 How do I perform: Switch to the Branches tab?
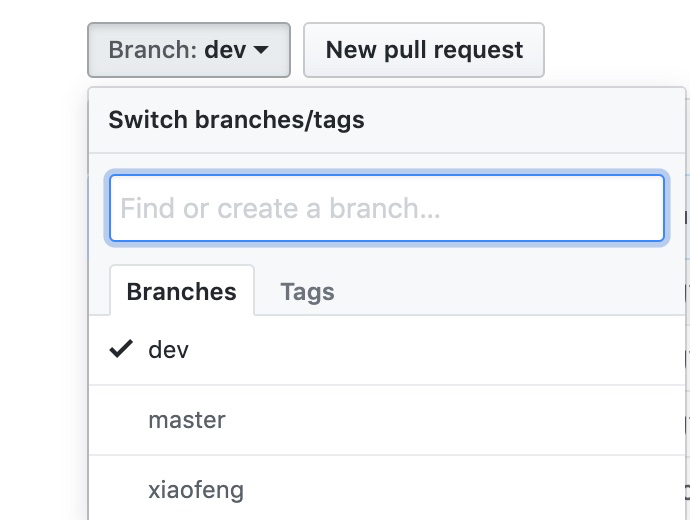[x=181, y=291]
